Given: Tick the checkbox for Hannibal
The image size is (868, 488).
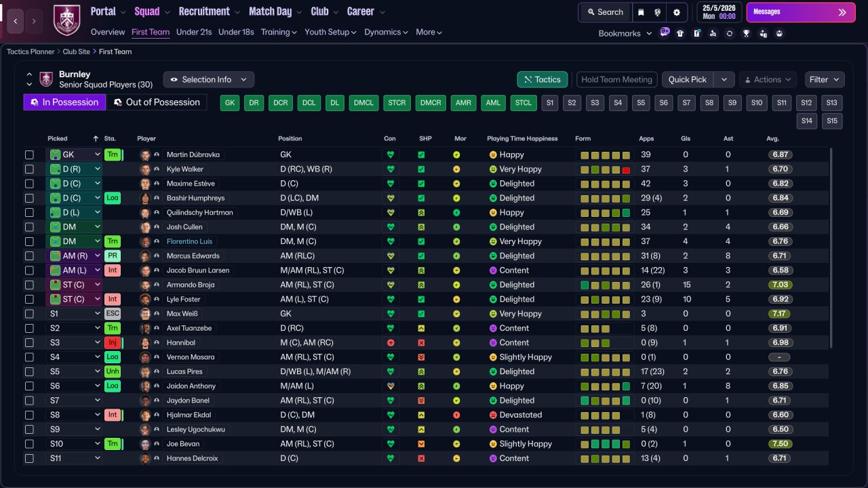Looking at the screenshot, I should tap(29, 343).
